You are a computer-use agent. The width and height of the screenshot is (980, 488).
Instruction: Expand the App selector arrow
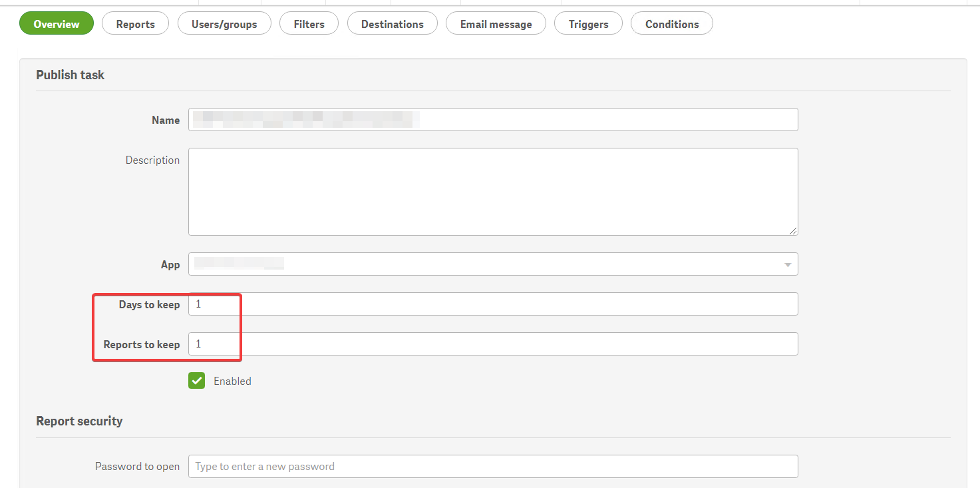click(x=789, y=264)
